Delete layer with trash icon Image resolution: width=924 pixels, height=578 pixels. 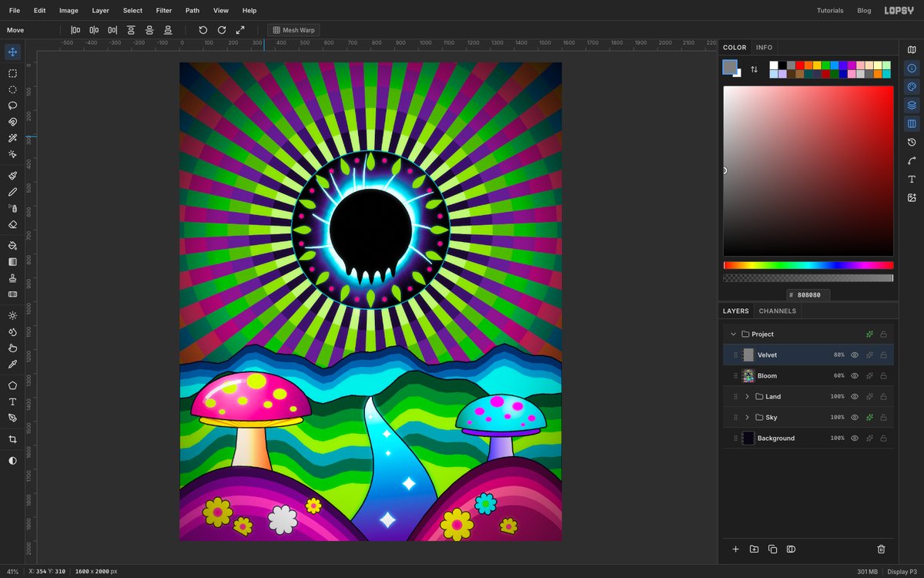click(881, 549)
